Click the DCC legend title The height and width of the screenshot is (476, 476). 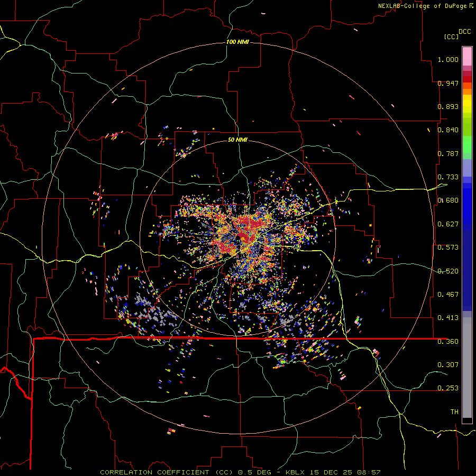click(x=464, y=32)
